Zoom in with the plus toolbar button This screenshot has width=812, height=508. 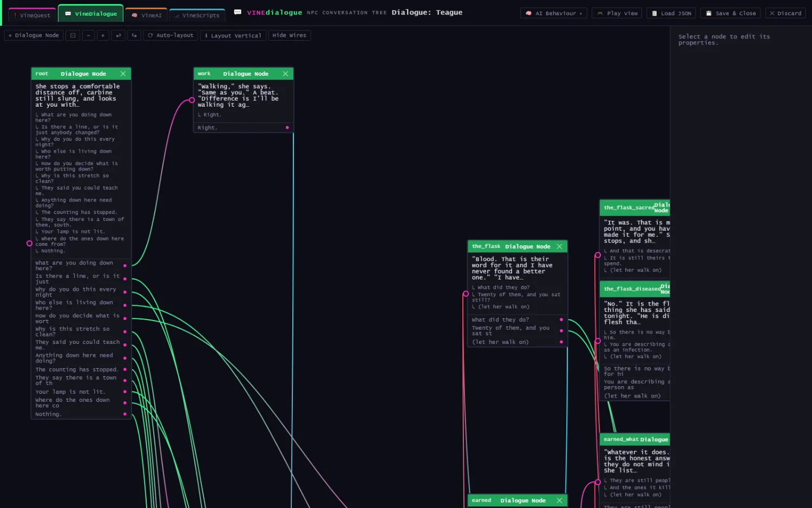(103, 35)
